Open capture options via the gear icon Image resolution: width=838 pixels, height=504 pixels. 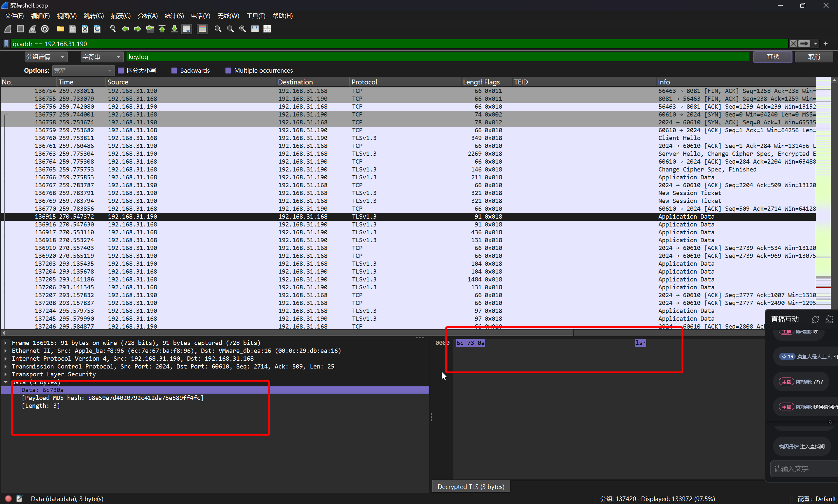pos(45,29)
